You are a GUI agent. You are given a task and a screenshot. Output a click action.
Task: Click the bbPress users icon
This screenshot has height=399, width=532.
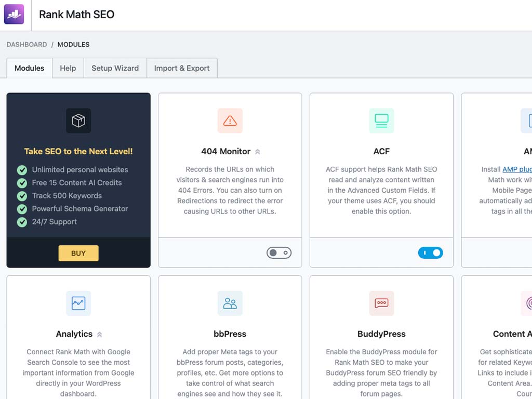click(x=230, y=303)
